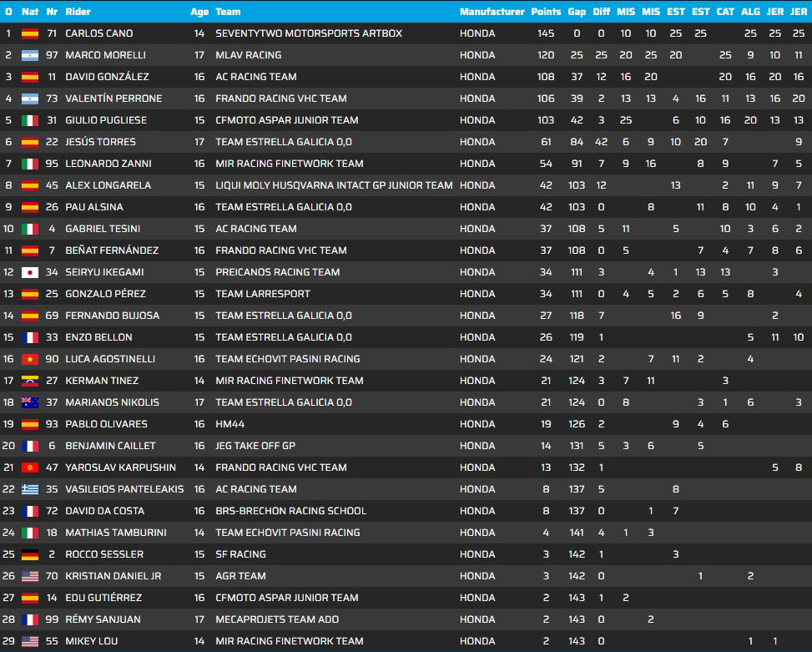The image size is (812, 652).
Task: Select the Gap column header
Action: point(577,12)
